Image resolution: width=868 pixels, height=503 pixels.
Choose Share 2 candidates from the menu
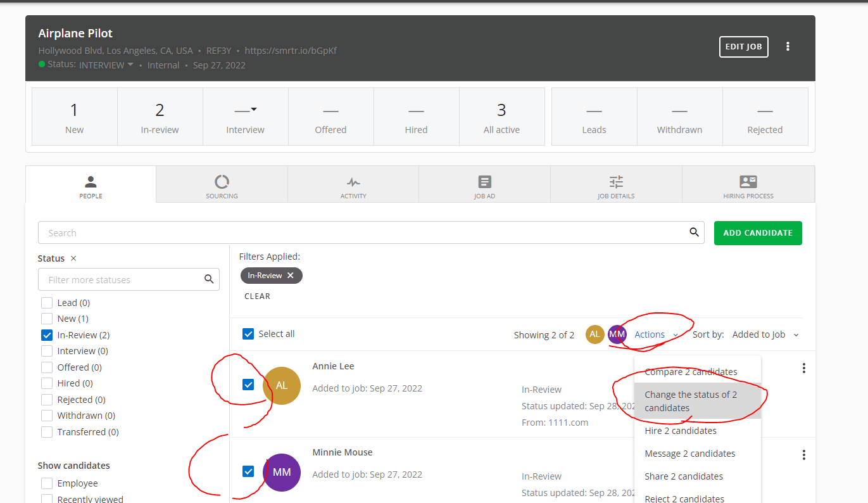pos(698,476)
